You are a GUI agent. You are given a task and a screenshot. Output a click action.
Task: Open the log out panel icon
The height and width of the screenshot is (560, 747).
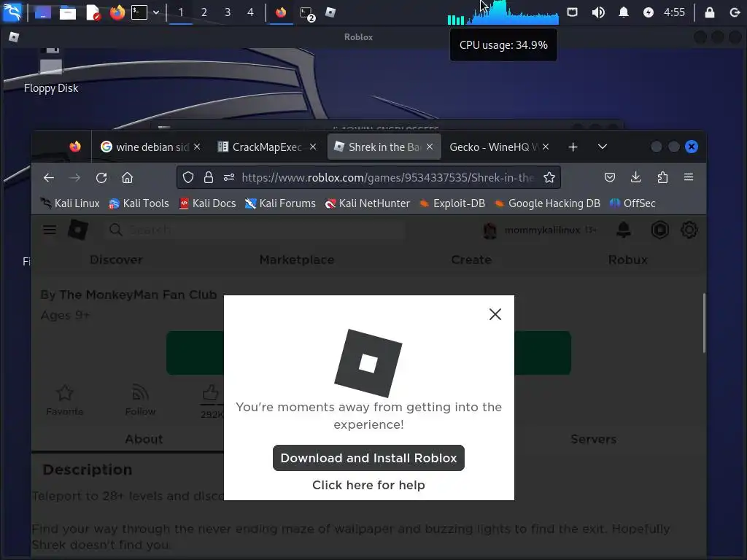tap(735, 12)
